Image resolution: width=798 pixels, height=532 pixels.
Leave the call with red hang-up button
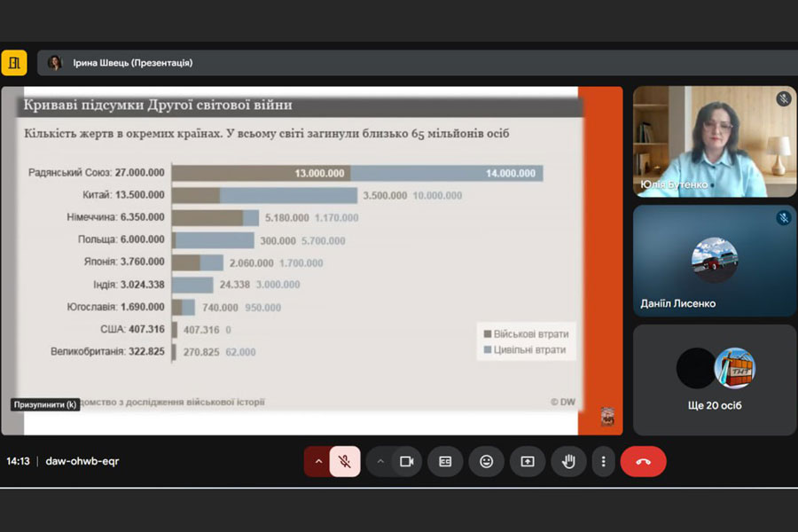[644, 462]
